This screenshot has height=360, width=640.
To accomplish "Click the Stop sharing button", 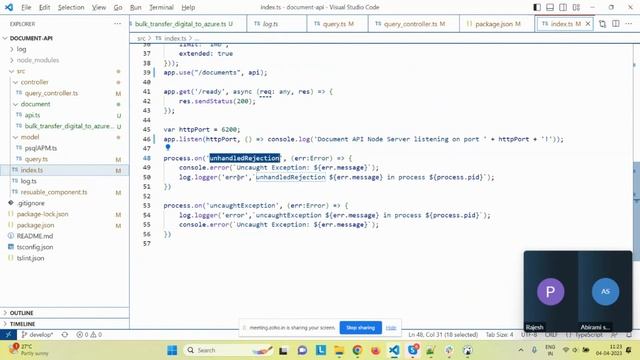I will (x=360, y=327).
